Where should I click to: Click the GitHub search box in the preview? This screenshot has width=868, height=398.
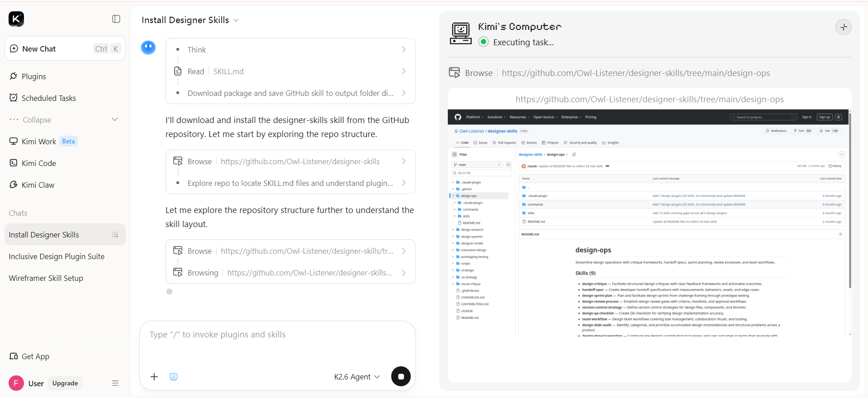(x=764, y=117)
